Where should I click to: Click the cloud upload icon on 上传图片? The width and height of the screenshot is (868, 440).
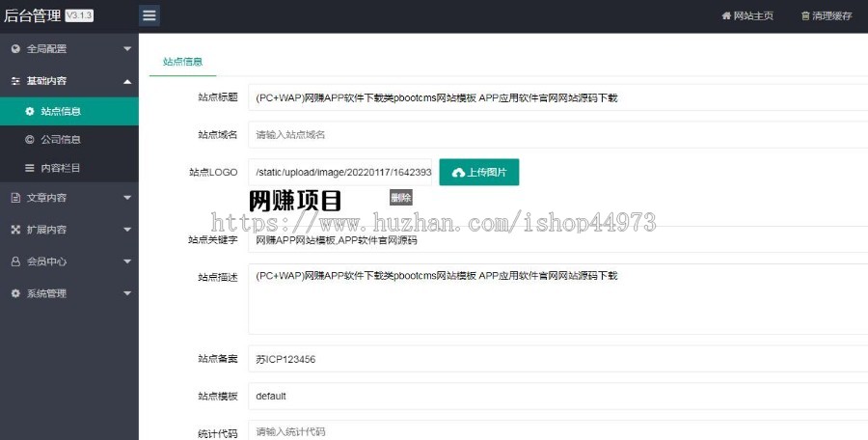pos(458,173)
